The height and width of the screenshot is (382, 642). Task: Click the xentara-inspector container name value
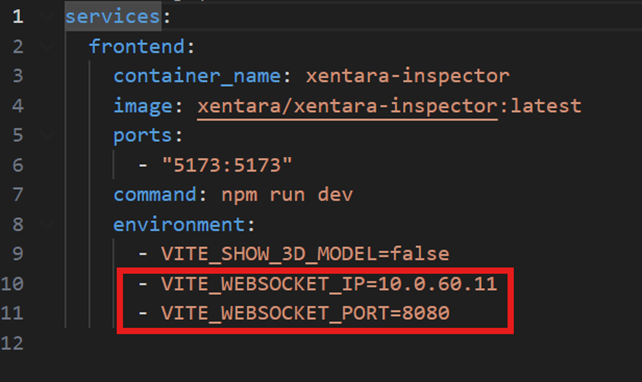coord(408,76)
